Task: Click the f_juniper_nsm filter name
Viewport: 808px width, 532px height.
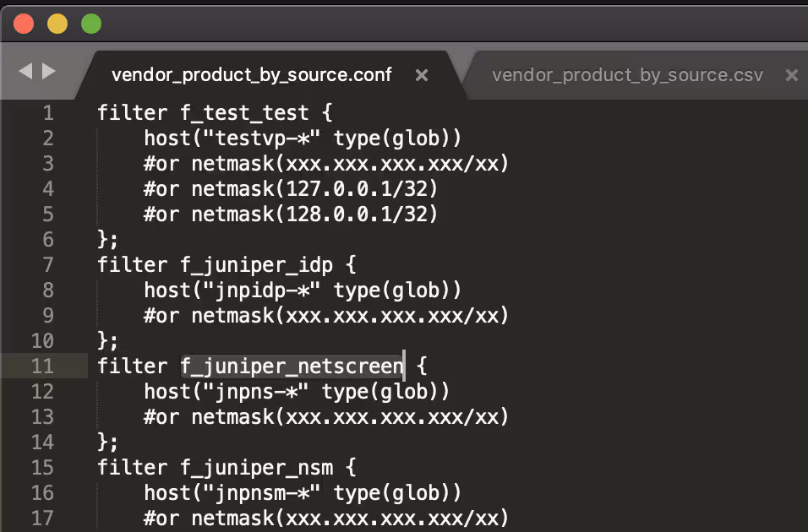Action: [x=257, y=467]
